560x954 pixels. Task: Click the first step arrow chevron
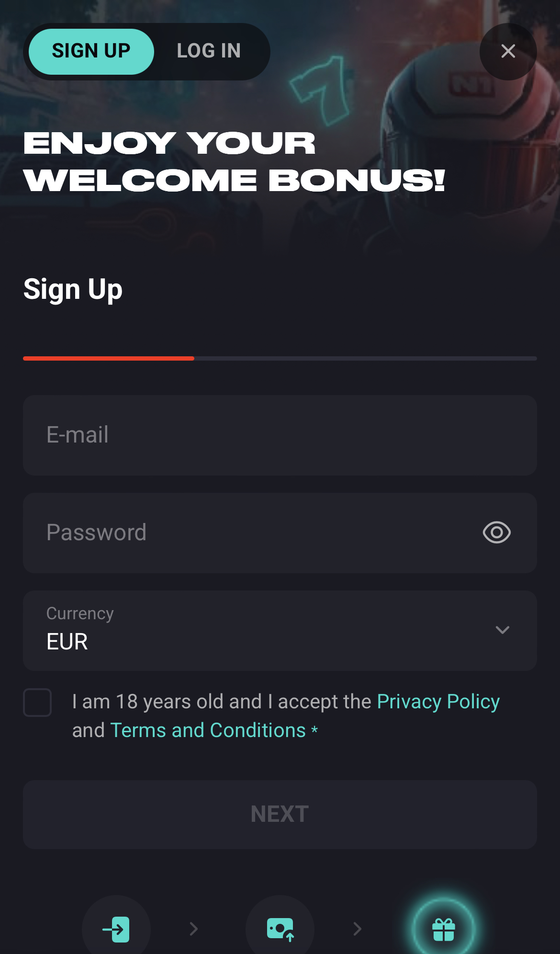coord(194,929)
